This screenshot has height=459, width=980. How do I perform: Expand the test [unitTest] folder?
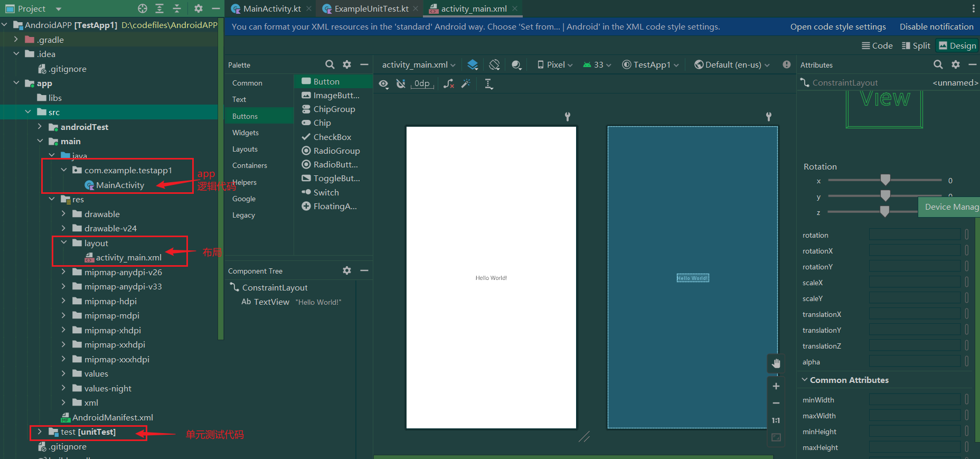[x=40, y=432]
